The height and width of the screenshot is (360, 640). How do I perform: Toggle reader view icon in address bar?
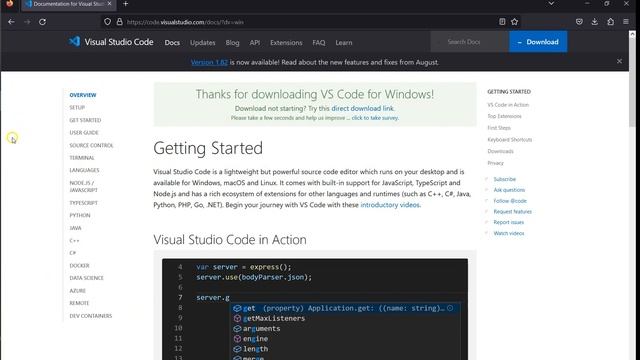coord(502,22)
